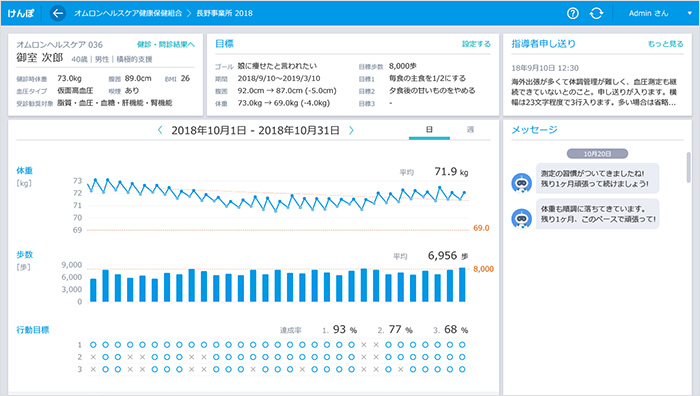This screenshot has height=396, width=700.
Task: Click the last bar in steps chart
Action: 462,285
